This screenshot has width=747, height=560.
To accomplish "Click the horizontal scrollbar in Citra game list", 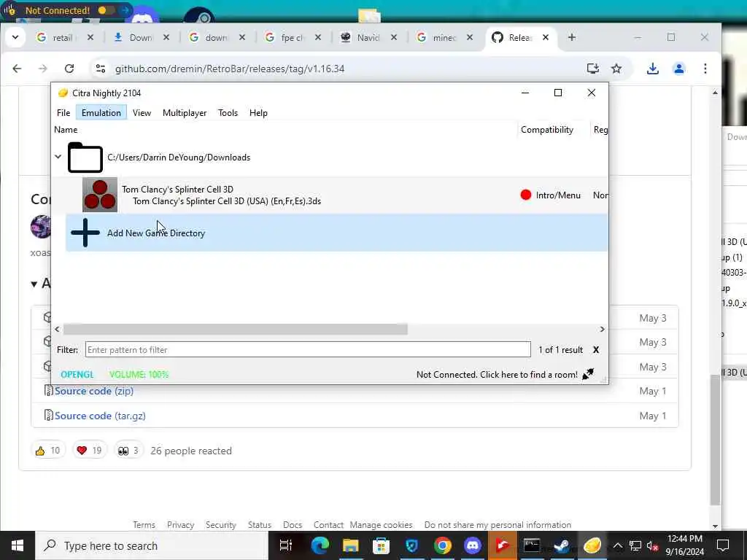I will (236, 329).
